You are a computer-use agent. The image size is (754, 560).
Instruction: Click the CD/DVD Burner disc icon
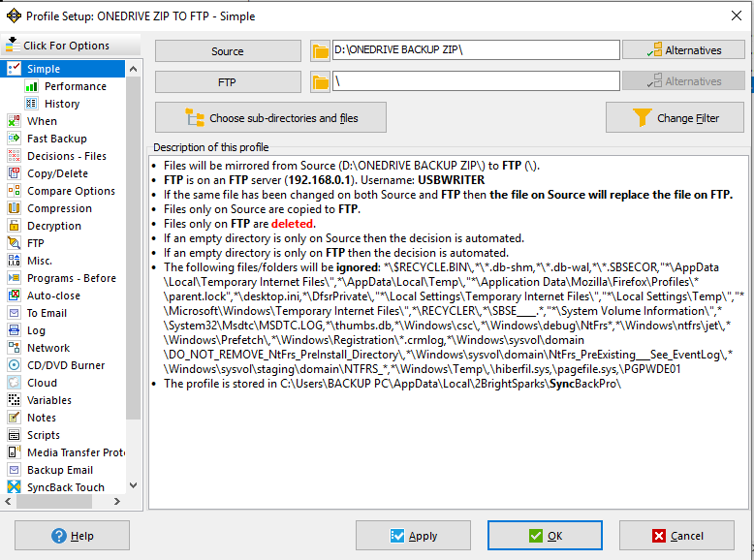click(14, 365)
